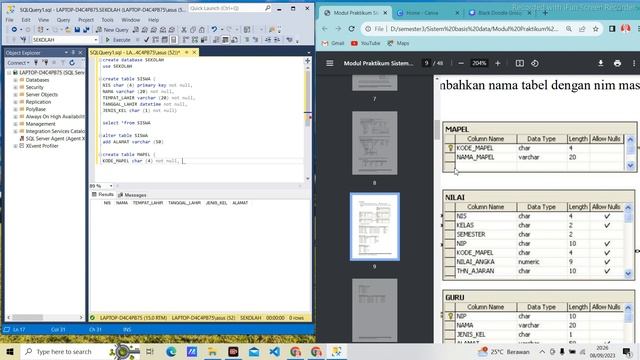The width and height of the screenshot is (640, 360).
Task: Select the Modul Praktikum browser tab
Action: click(x=355, y=13)
